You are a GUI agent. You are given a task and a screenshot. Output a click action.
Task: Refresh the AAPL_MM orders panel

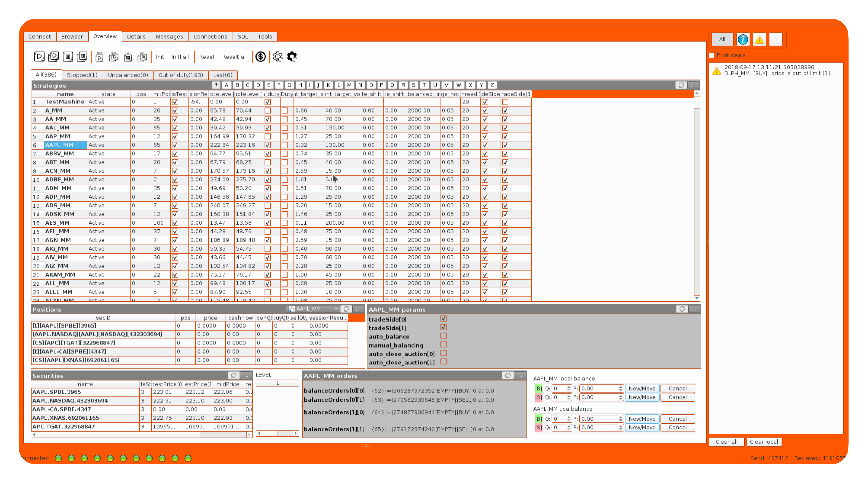508,375
